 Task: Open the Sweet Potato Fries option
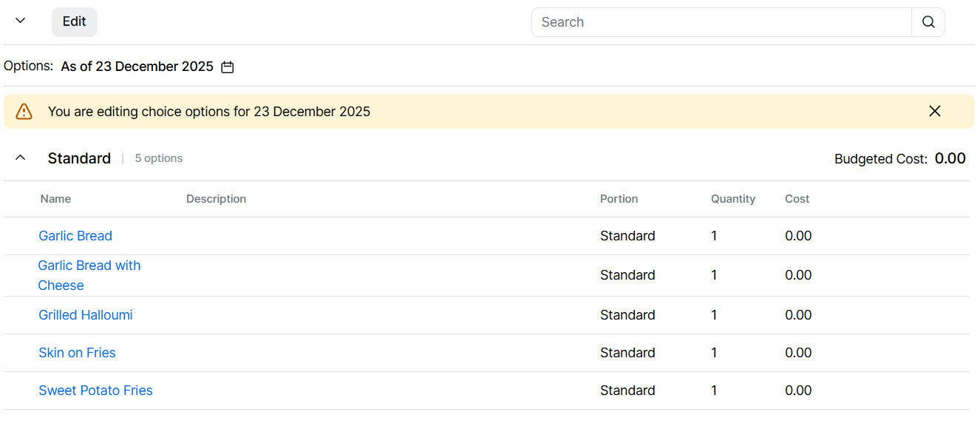[95, 391]
